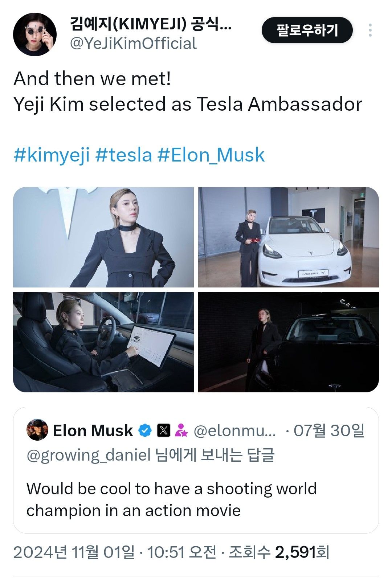392x580 pixels.
Task: Tap the Elon Musk display name
Action: tap(93, 431)
